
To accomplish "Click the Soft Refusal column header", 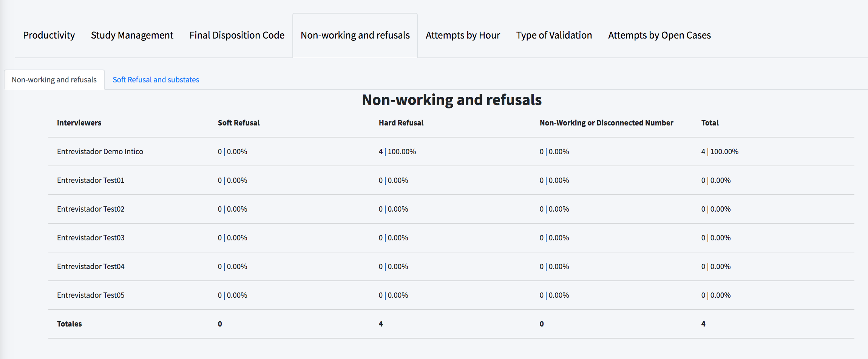I will [239, 123].
